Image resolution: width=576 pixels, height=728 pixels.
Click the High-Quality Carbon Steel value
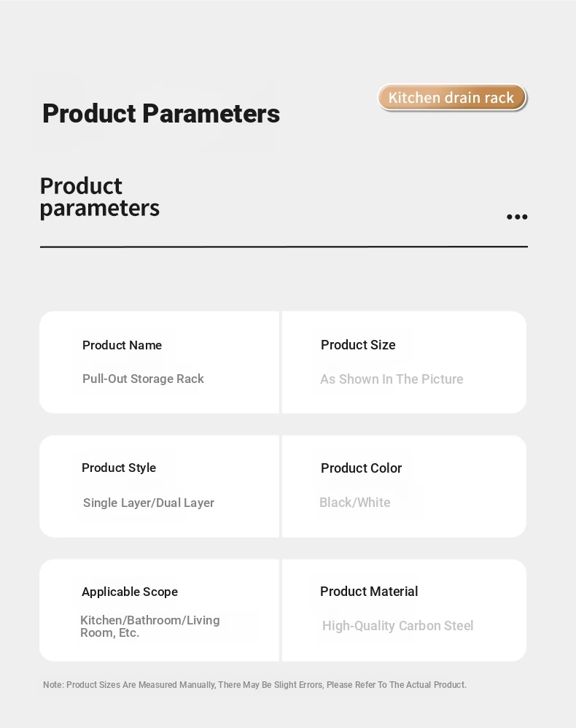398,626
